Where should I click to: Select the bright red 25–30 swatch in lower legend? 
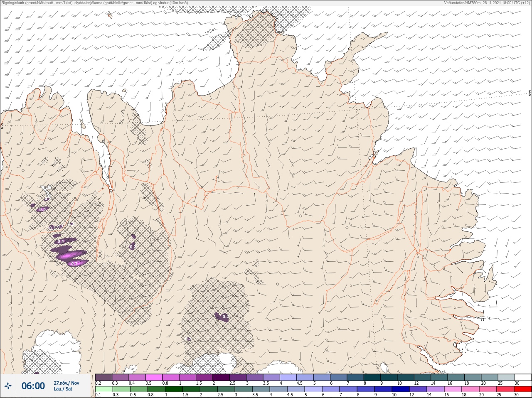coord(523,389)
